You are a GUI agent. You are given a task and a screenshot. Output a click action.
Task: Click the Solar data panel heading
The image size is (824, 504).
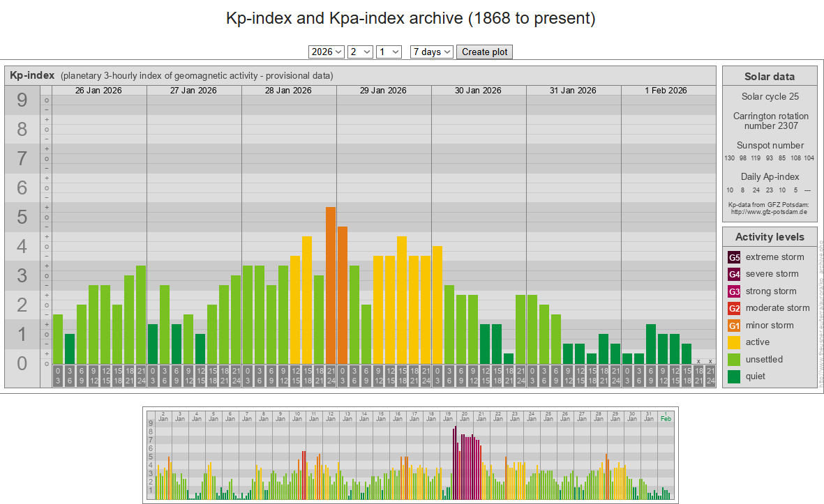tap(769, 77)
